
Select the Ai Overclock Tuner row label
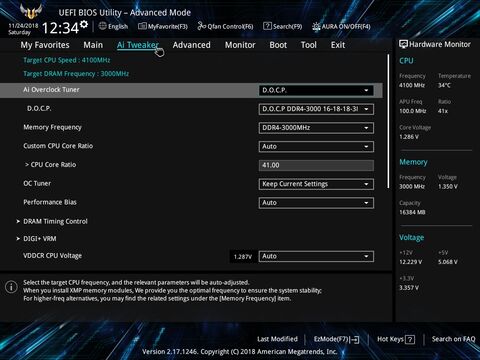(x=51, y=90)
